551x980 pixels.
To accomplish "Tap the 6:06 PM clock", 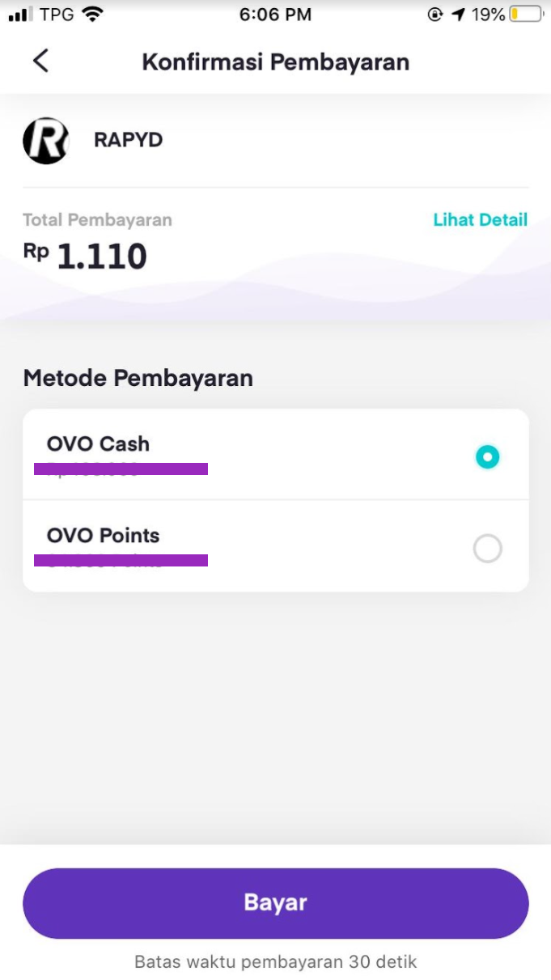I will pos(275,15).
